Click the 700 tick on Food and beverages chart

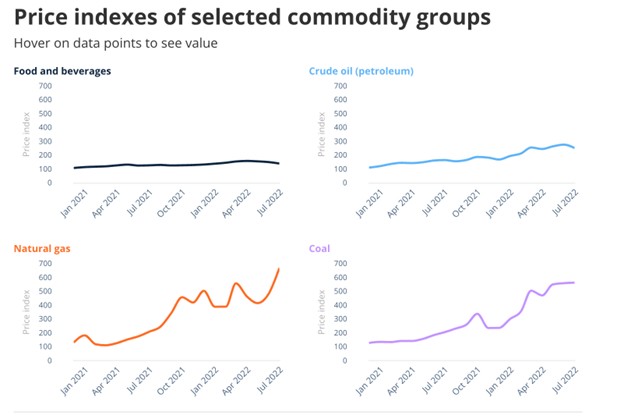[x=45, y=85]
